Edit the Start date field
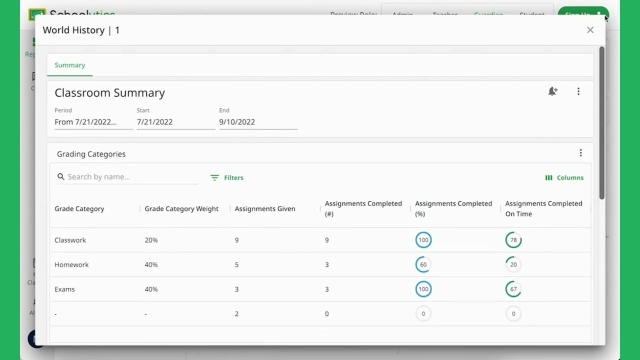This screenshot has width=640, height=360. pyautogui.click(x=176, y=122)
